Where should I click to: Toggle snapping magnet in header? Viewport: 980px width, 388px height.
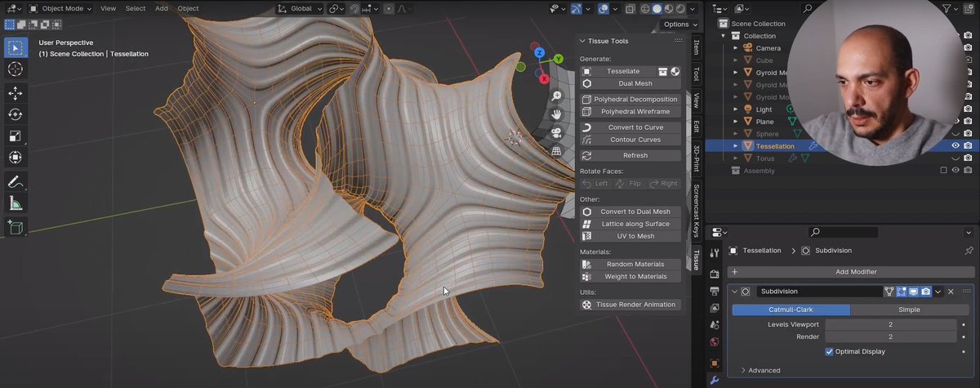click(354, 8)
